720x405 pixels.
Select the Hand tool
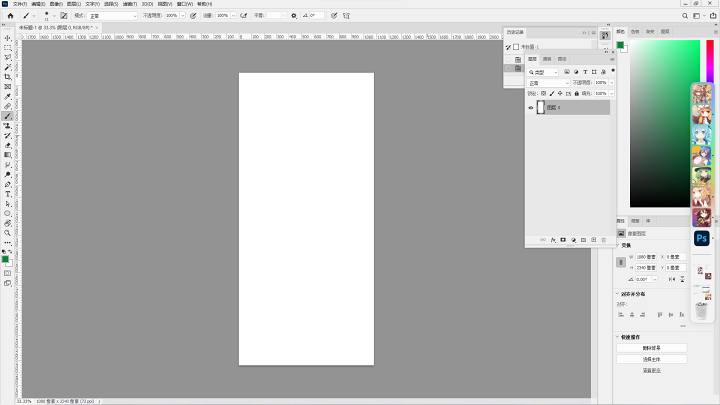[x=8, y=223]
